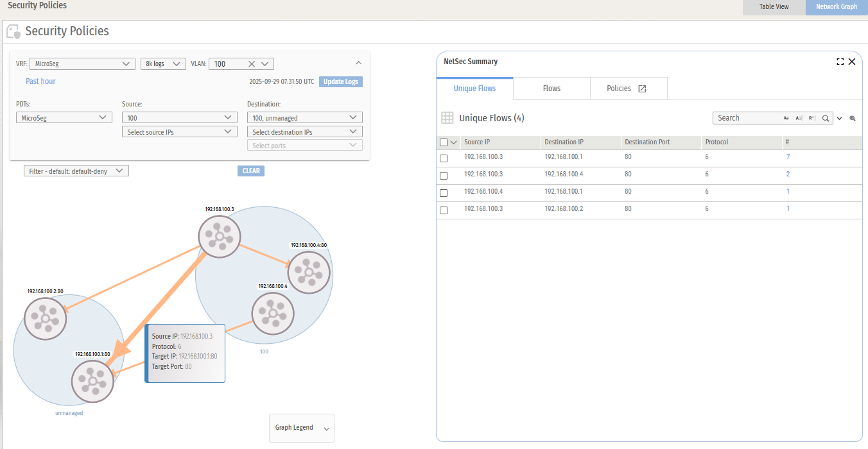Clear the VLAN 100 selection
This screenshot has width=868, height=449.
click(x=252, y=64)
